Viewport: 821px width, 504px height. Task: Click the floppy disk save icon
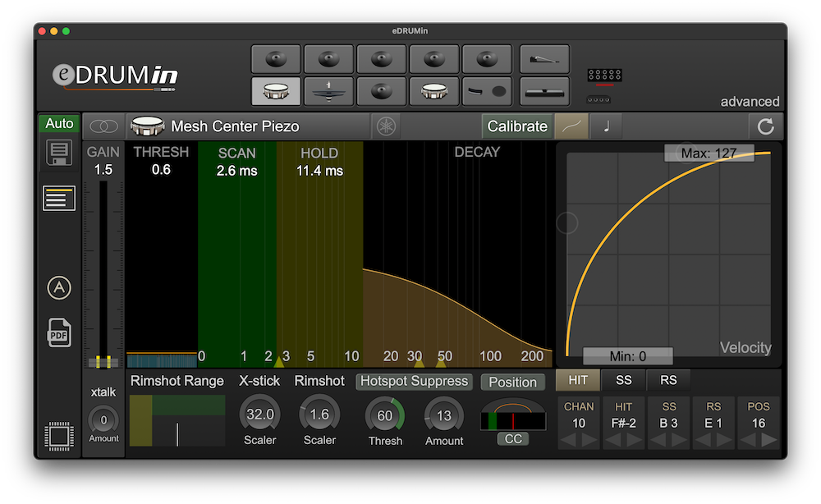click(59, 153)
